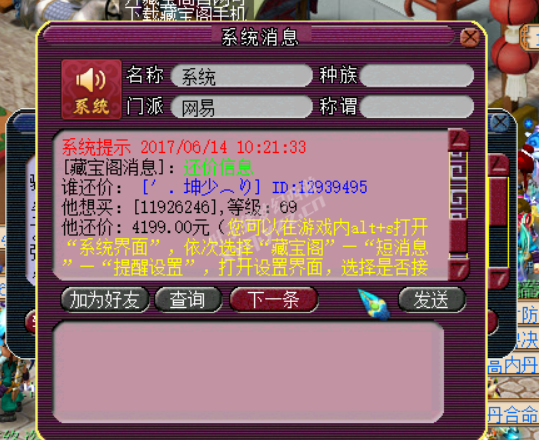Image resolution: width=539 pixels, height=440 pixels.
Task: Click the green 还价信息 link
Action: (218, 167)
